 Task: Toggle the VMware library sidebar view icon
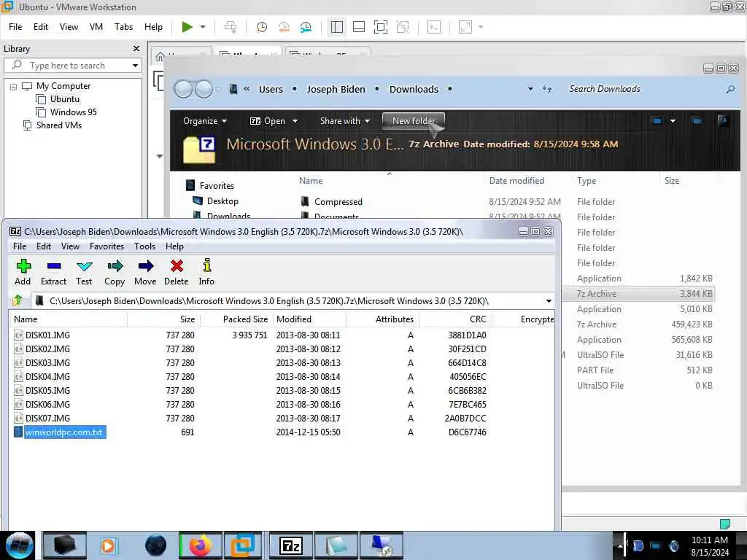click(x=336, y=27)
